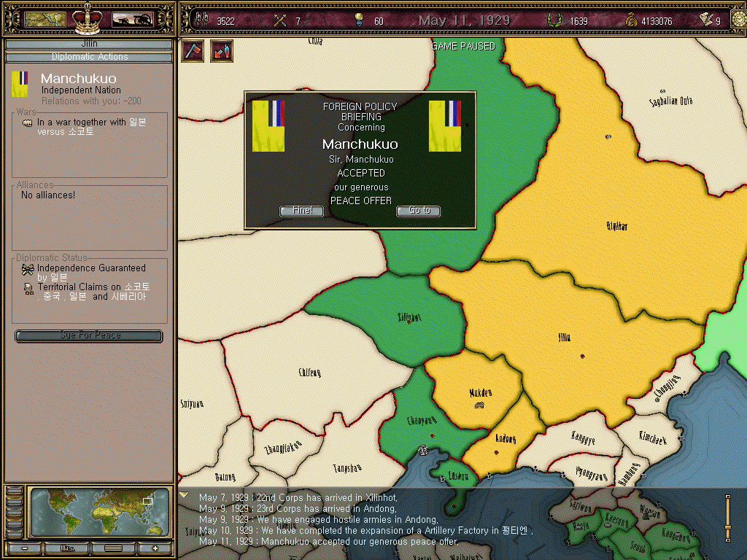Click Manchukuo flag in diplomacy panel
The image size is (747, 560).
click(x=20, y=84)
